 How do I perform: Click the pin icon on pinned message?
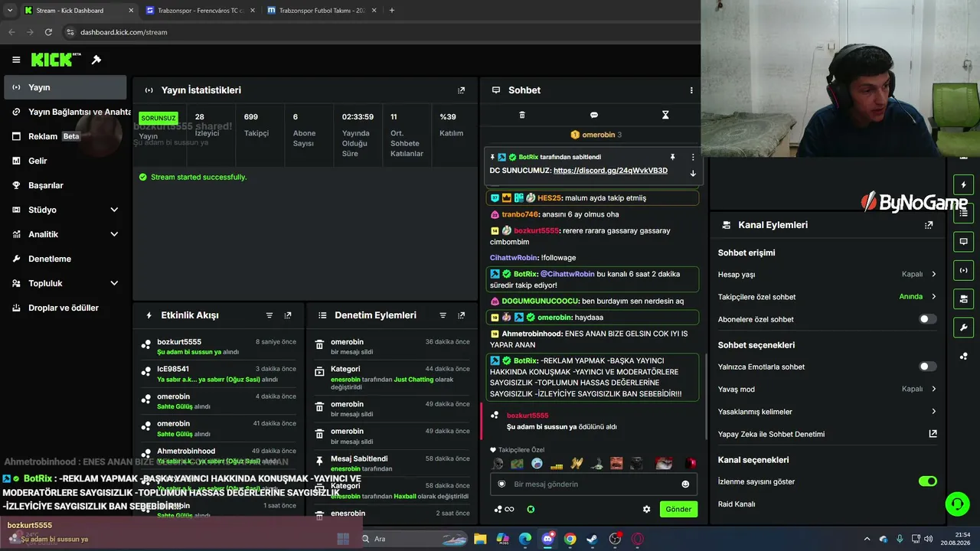coord(672,157)
